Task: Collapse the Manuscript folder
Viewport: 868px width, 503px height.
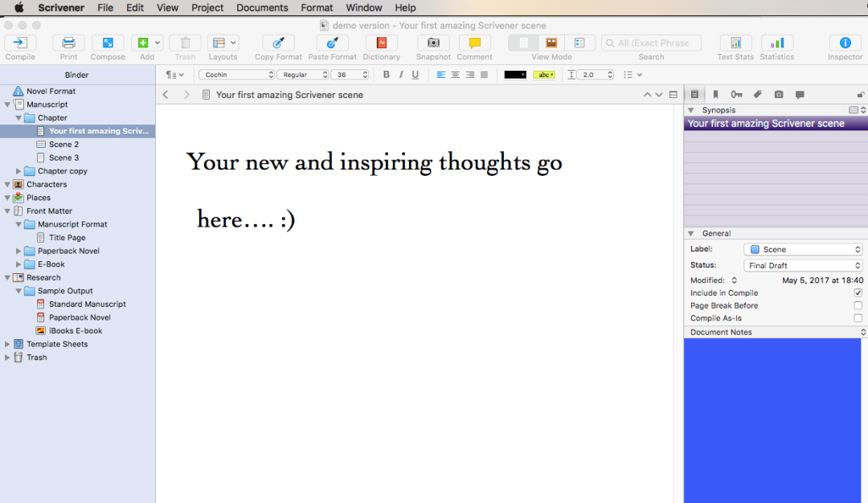Action: click(7, 104)
